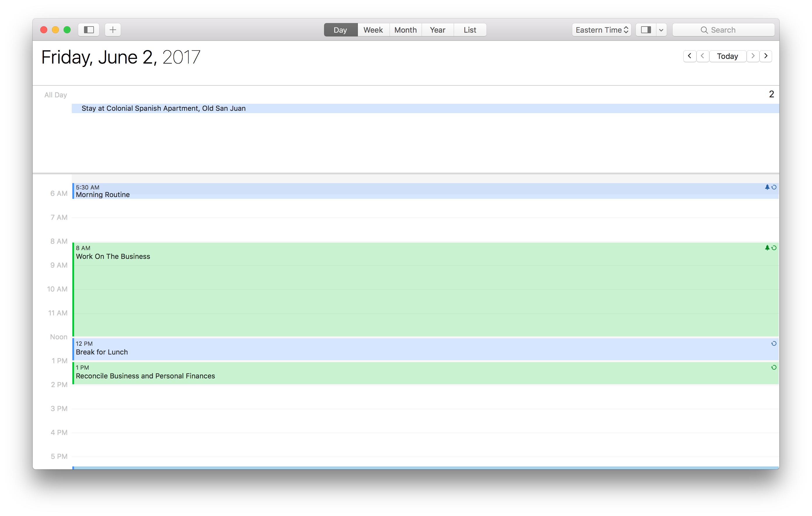Screen dimensions: 812x516
Task: Switch to the Month view tab
Action: 405,30
